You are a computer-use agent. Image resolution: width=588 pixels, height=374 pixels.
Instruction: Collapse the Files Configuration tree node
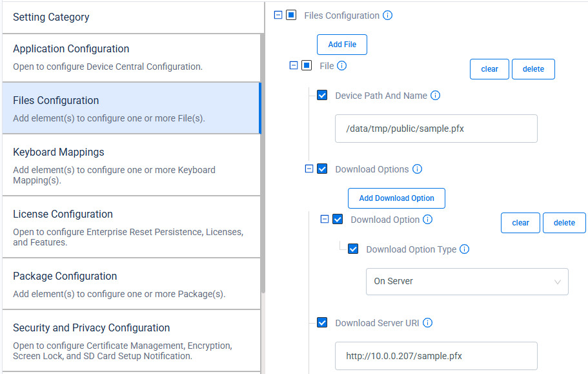(278, 15)
